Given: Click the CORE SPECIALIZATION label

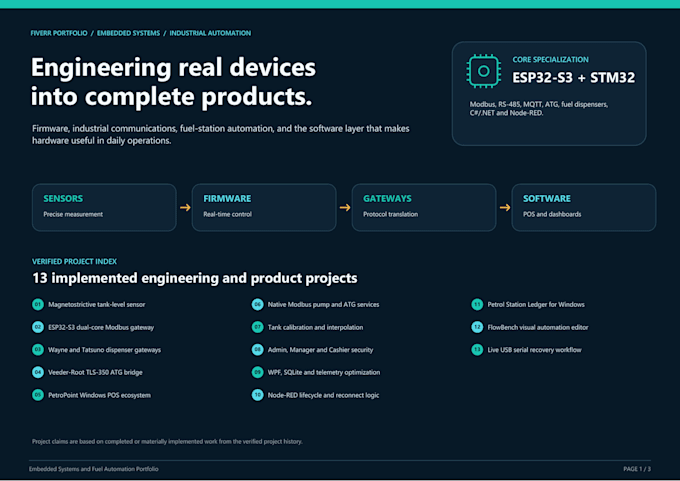Looking at the screenshot, I should [x=551, y=60].
